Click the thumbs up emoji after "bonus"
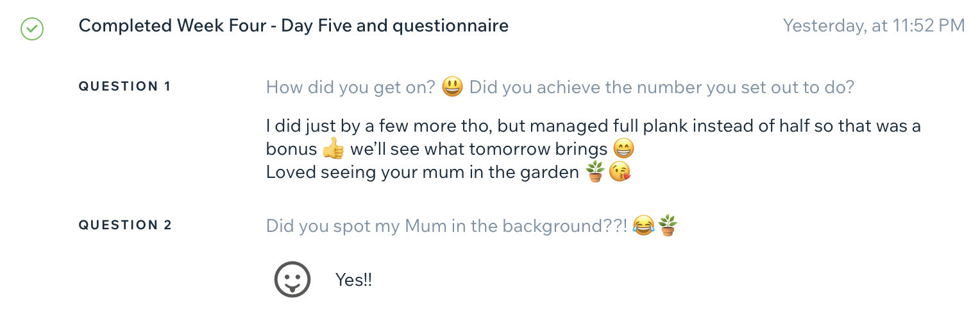This screenshot has width=980, height=325. click(x=333, y=149)
